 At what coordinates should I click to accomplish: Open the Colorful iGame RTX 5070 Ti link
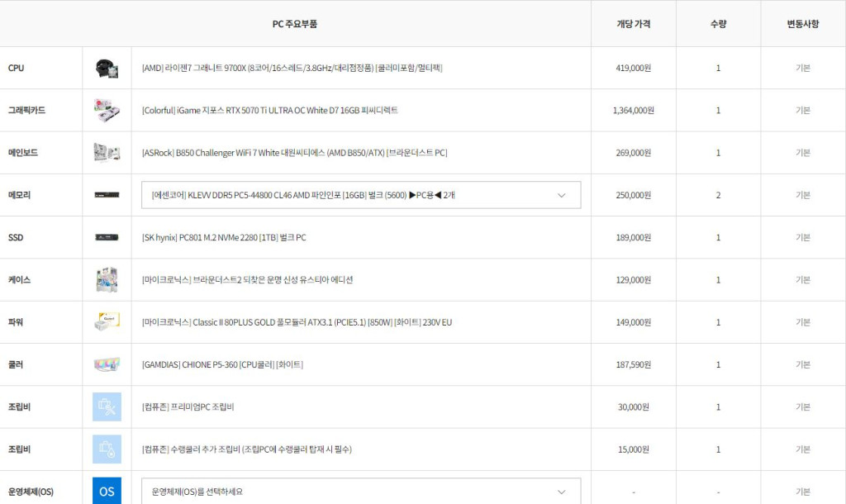269,110
